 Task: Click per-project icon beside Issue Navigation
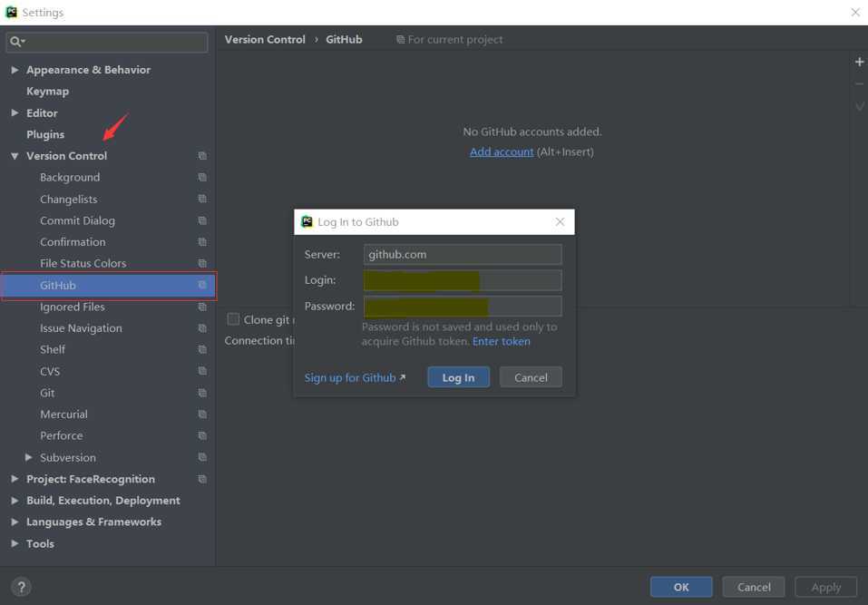(202, 328)
